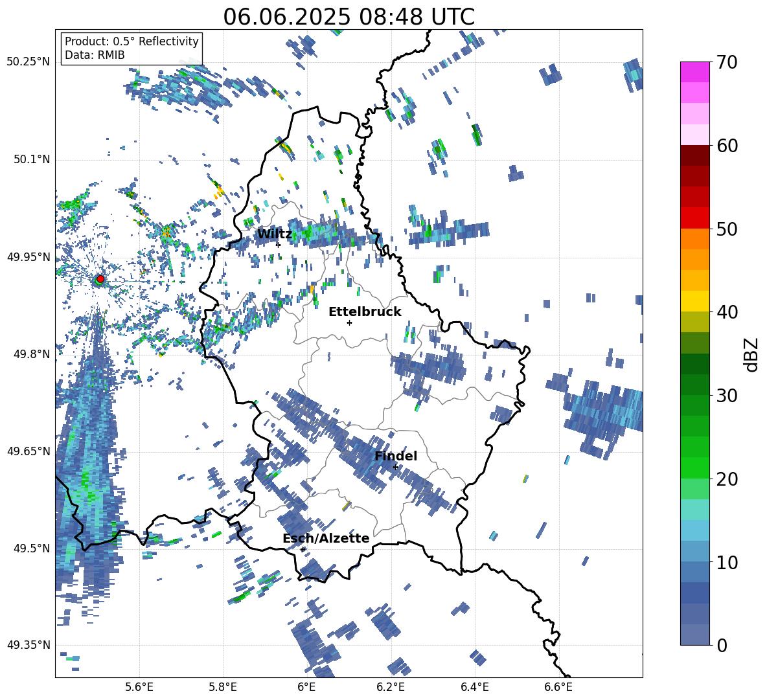Viewport: 767px width, 700px height.
Task: Click the colorbar tick value 60
Action: coord(727,146)
